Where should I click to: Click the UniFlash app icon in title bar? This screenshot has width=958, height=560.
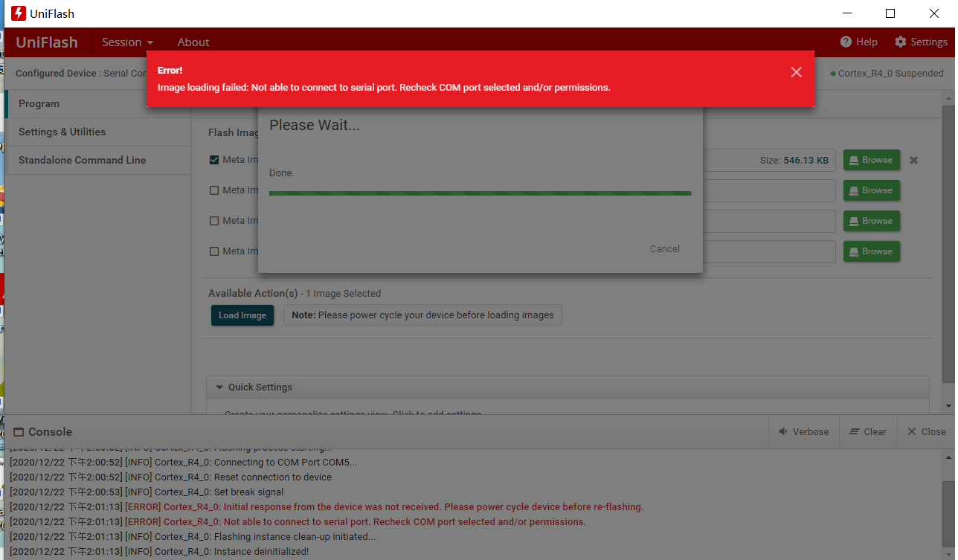19,13
